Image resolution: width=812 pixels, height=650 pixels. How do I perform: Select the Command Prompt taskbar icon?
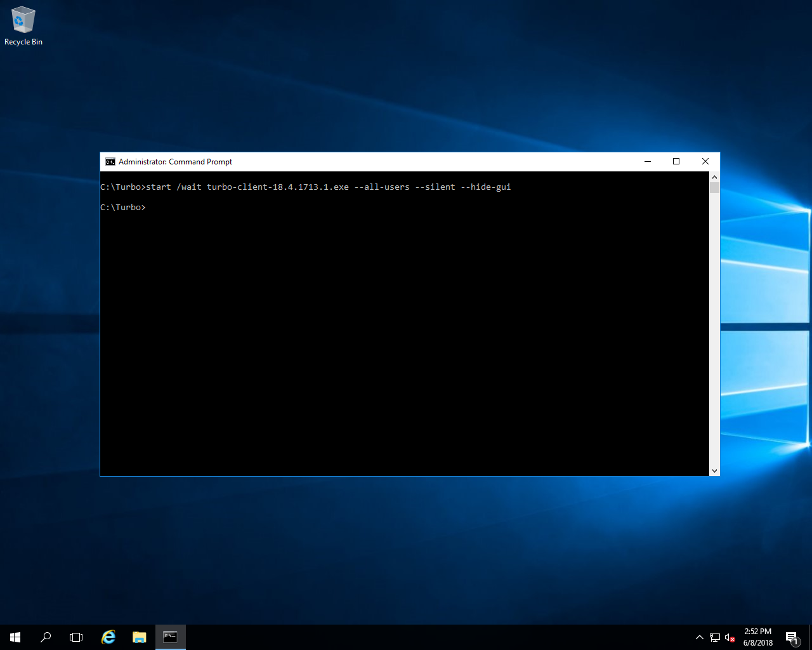[170, 637]
